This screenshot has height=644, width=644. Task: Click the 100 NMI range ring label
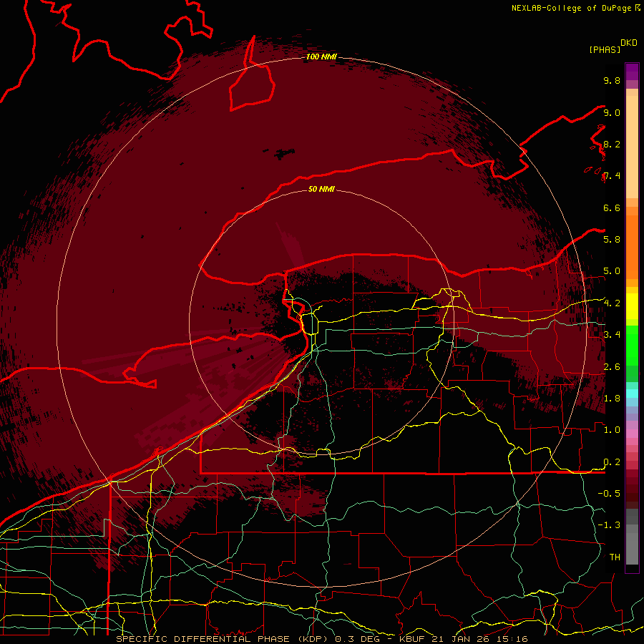coord(321,57)
